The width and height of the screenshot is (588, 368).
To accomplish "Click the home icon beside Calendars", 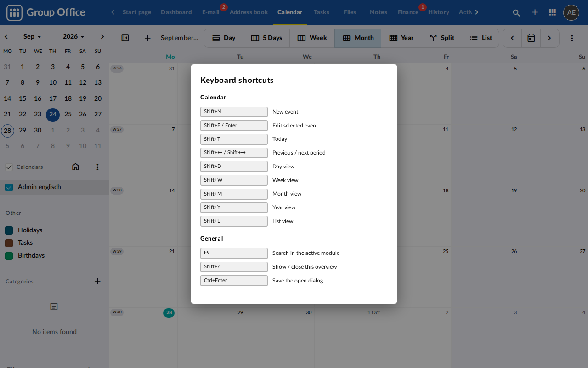I will [76, 167].
